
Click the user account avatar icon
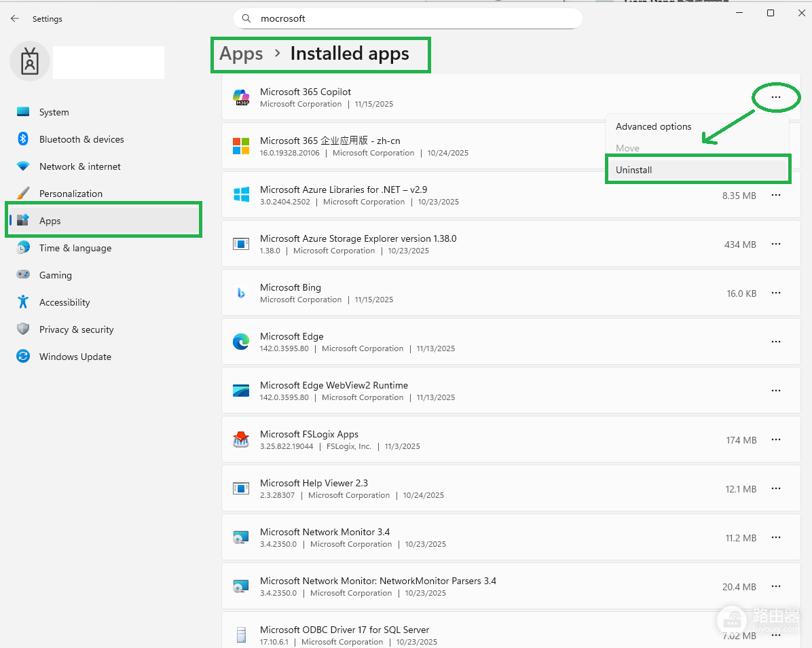pyautogui.click(x=30, y=61)
